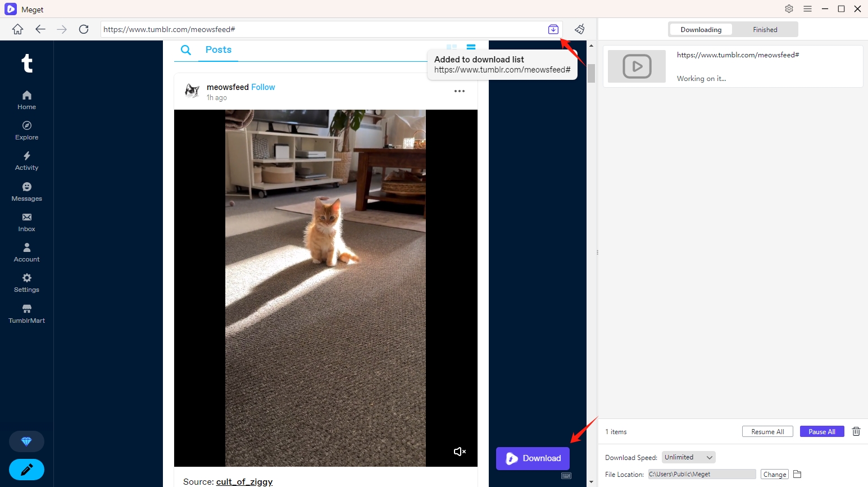Click the panel splitter handle
The width and height of the screenshot is (868, 487).
tap(597, 252)
